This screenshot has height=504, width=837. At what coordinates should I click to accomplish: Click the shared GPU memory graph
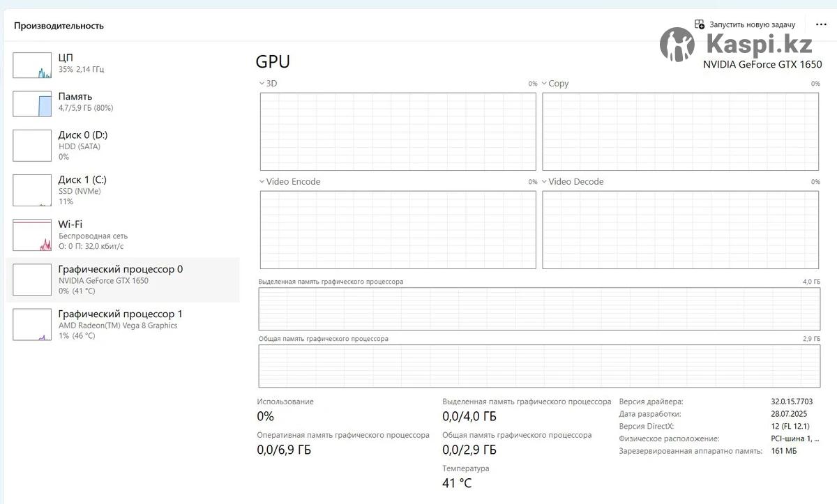point(539,365)
